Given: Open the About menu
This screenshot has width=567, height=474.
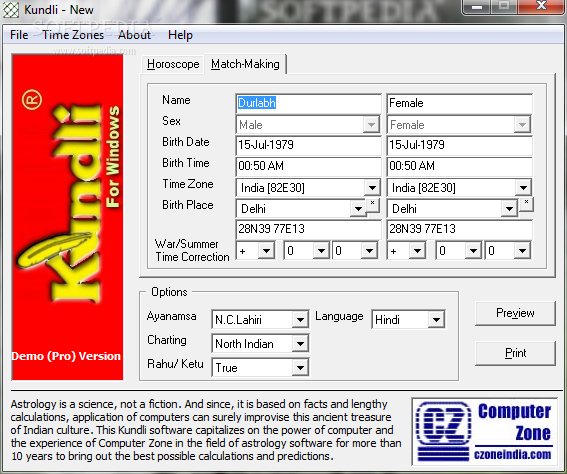Looking at the screenshot, I should (x=134, y=35).
